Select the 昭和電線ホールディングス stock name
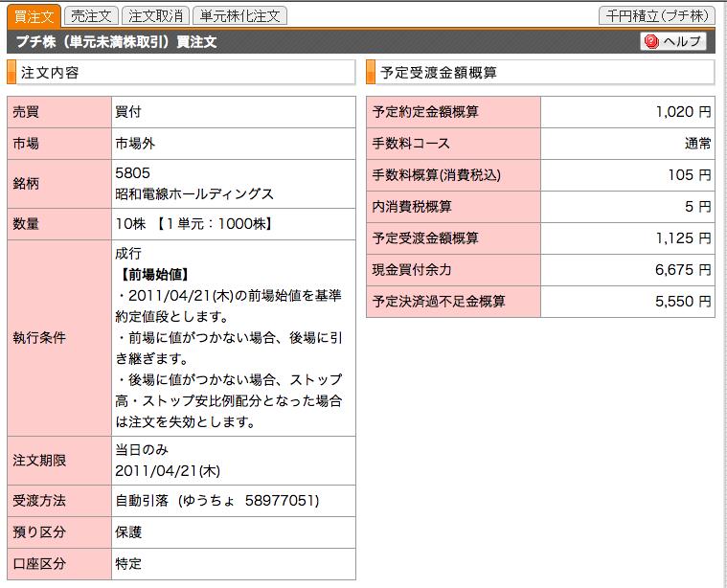The image size is (727, 588). click(194, 193)
